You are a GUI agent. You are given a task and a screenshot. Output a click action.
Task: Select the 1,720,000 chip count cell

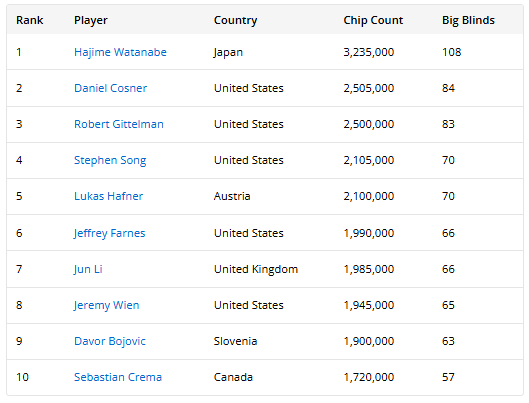point(369,377)
